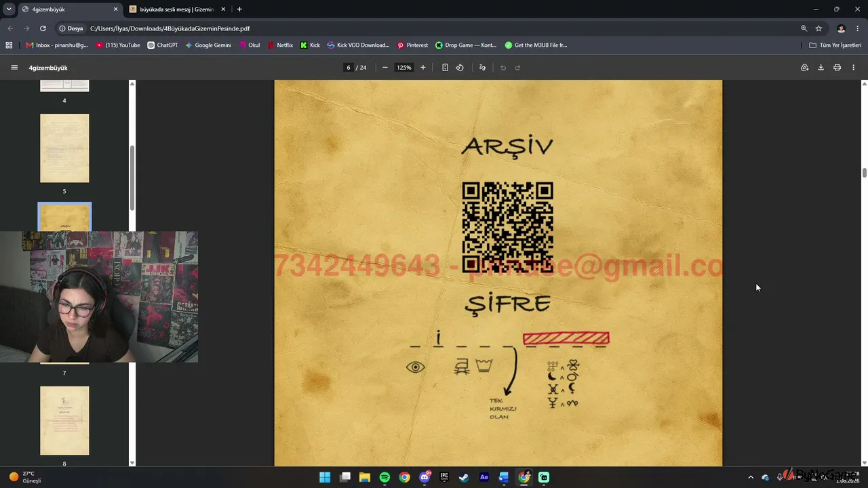Click the thumbnail sidebar scrollbar
This screenshot has width=868, height=488.
pyautogui.click(x=132, y=178)
